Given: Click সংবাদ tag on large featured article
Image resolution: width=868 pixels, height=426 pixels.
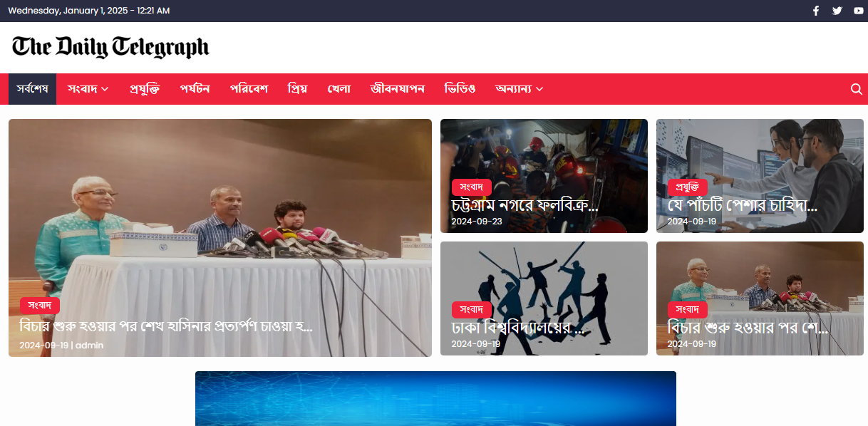Looking at the screenshot, I should (x=40, y=305).
